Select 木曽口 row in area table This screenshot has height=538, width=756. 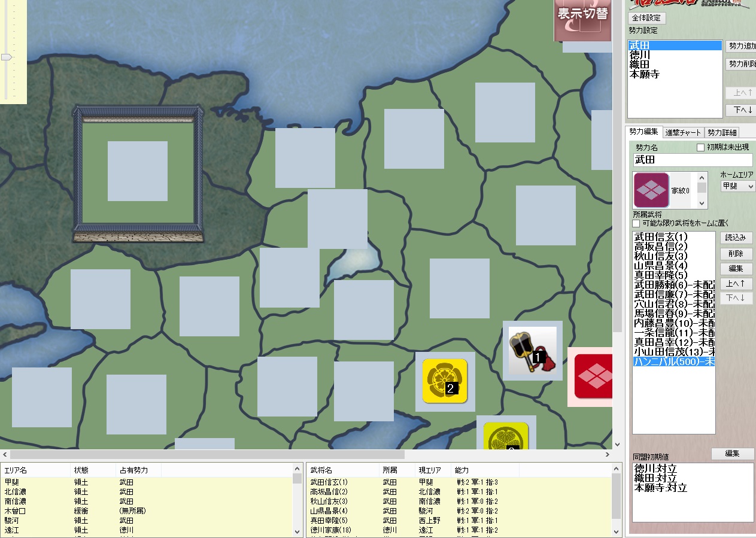tap(147, 510)
